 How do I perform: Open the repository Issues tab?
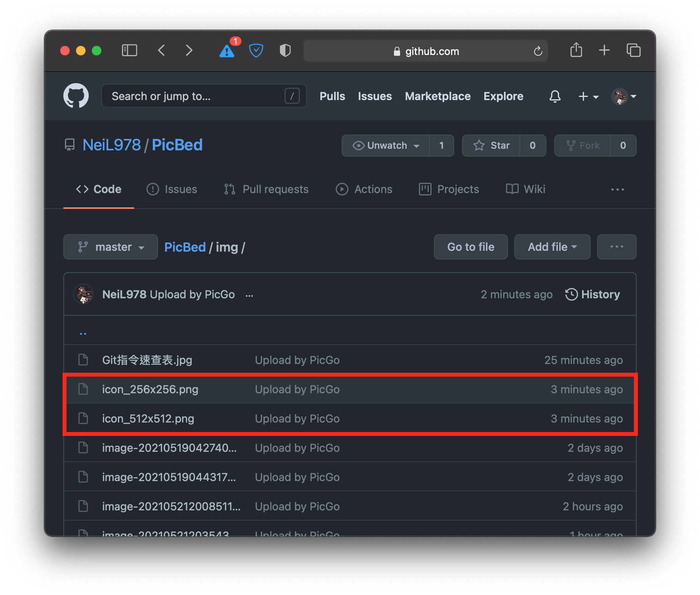pyautogui.click(x=172, y=189)
